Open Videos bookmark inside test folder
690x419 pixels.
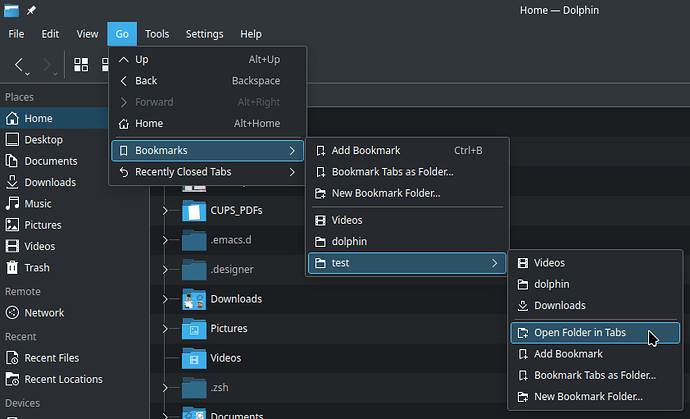click(595, 263)
